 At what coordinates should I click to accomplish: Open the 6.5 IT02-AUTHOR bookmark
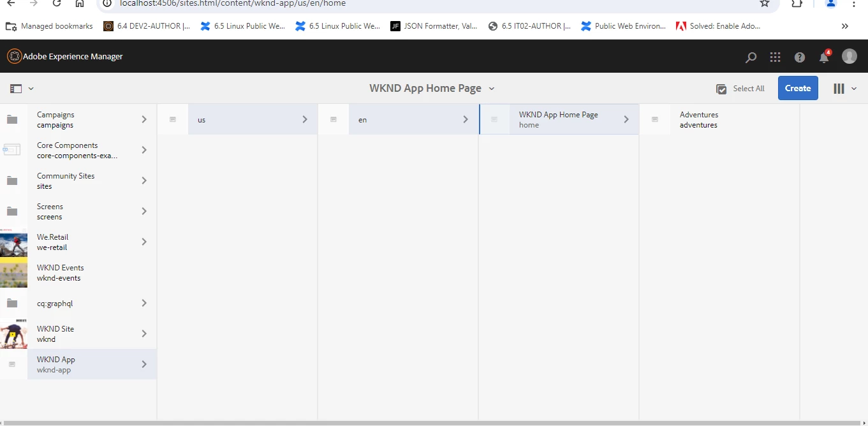coord(529,26)
